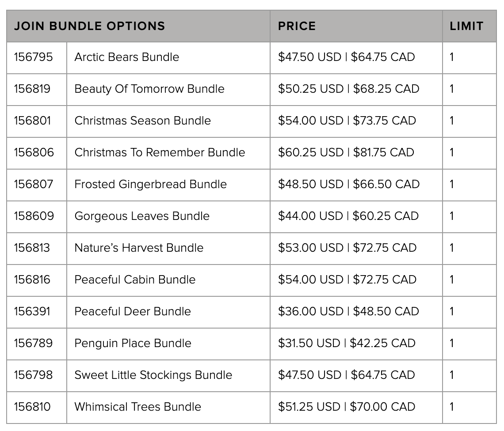Click the JOIN BUNDLE OPTIONS header
Screen dimensions: 504x431
tap(89, 26)
